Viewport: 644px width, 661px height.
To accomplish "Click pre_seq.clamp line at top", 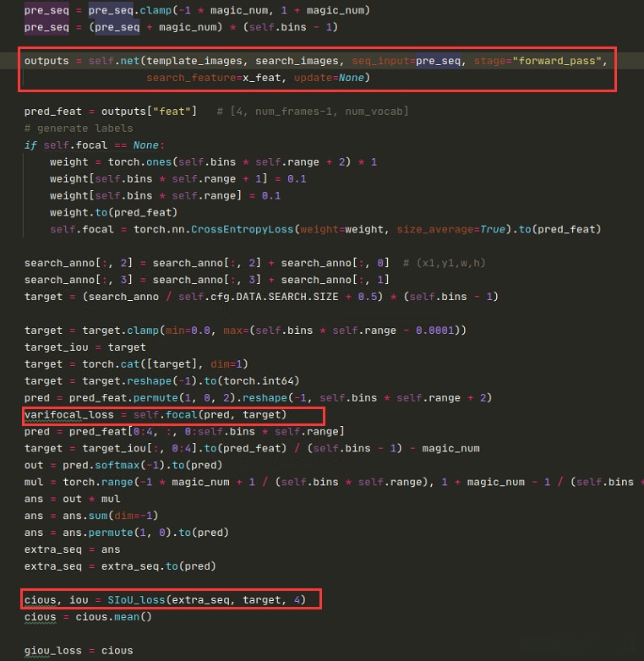I will (197, 10).
